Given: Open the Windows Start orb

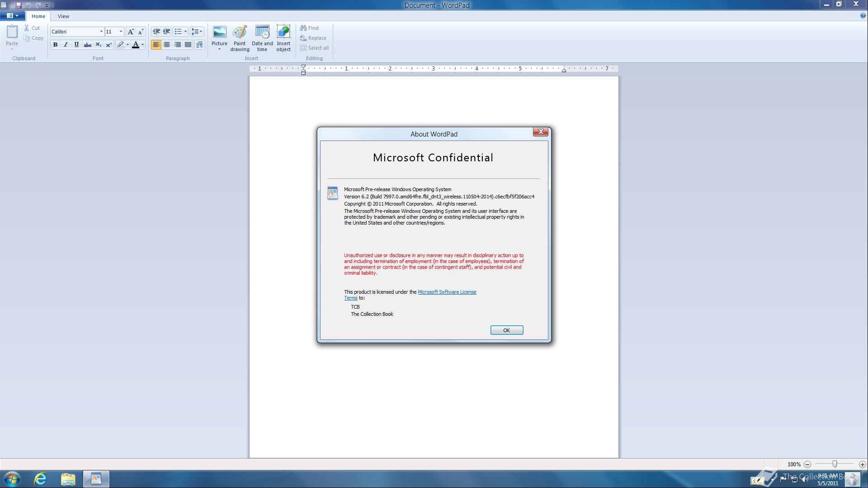Looking at the screenshot, I should 12,479.
